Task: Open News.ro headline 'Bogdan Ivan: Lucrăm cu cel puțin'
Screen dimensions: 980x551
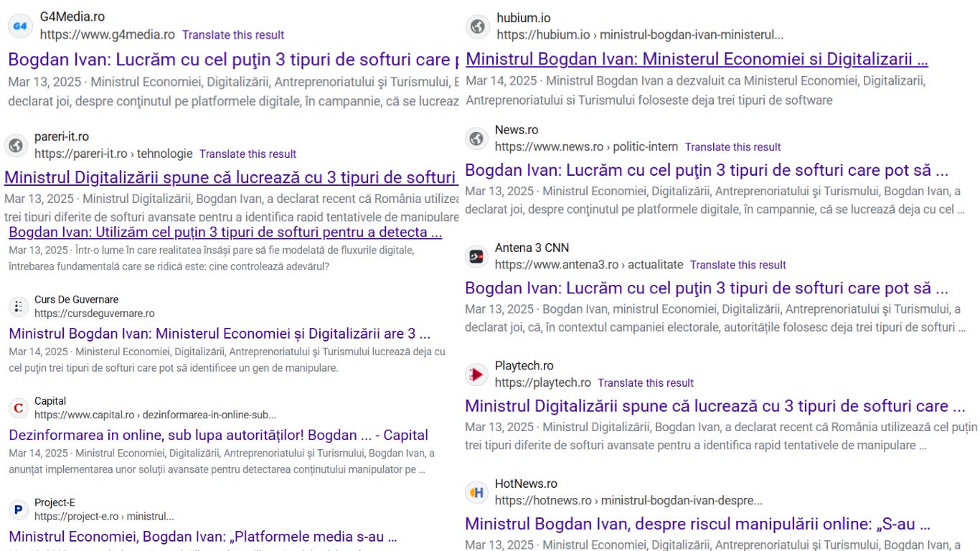Action: [707, 171]
